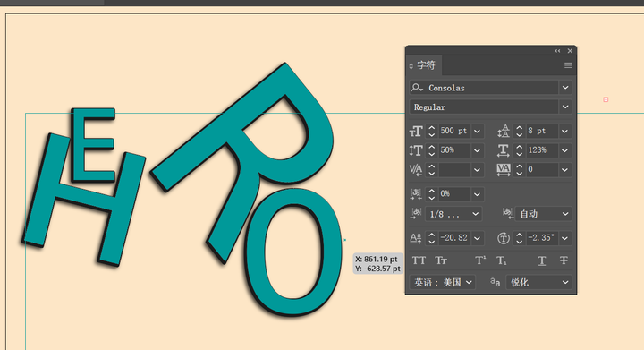Click the 50% vertical scale field
The image size is (644, 350).
pyautogui.click(x=454, y=150)
